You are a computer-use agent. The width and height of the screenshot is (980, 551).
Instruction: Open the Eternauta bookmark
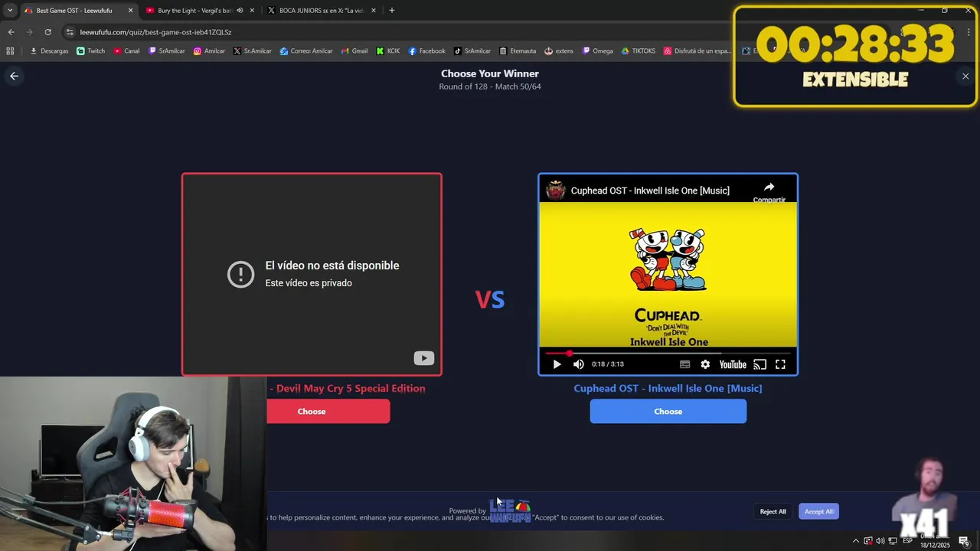(518, 51)
